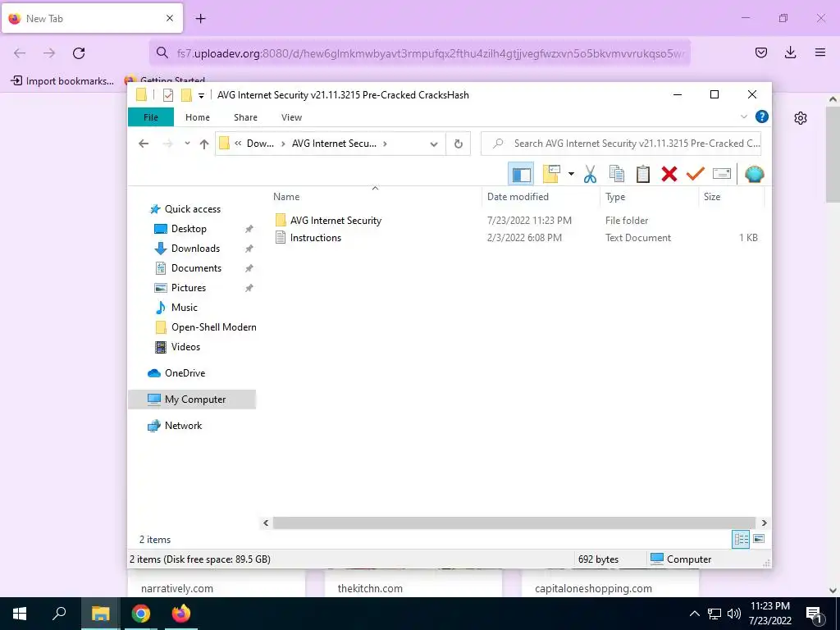
Task: Open Windows Start button
Action: [x=20, y=614]
